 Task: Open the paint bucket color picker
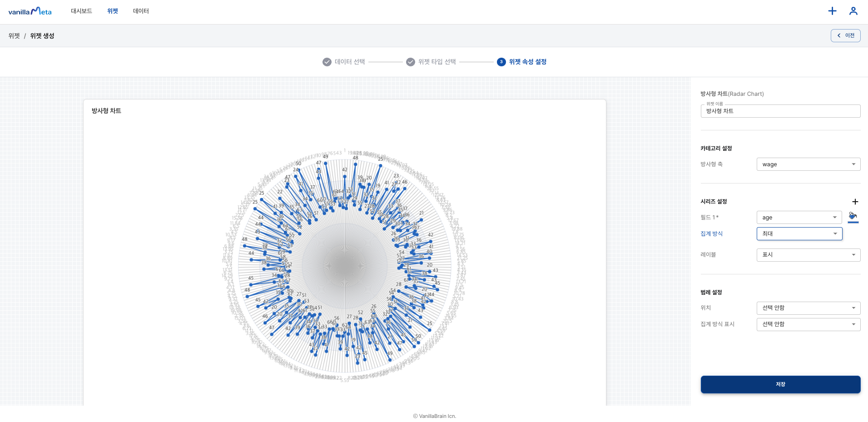tap(853, 215)
